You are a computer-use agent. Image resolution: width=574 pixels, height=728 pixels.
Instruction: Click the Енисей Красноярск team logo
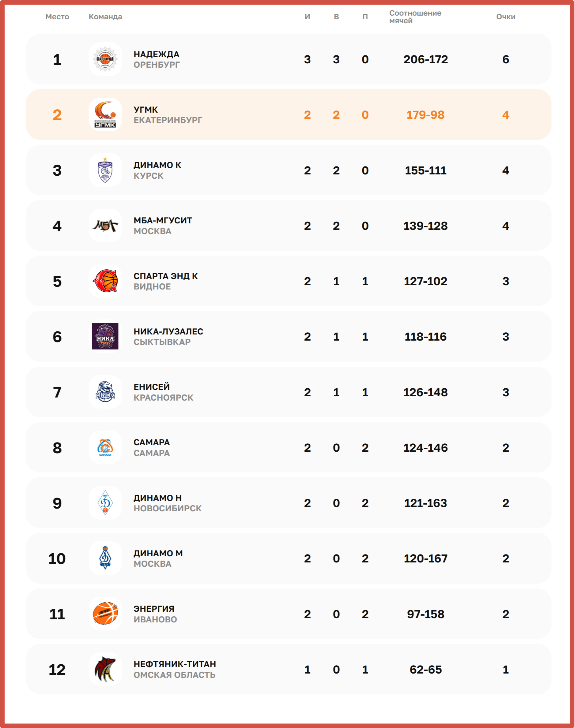point(105,392)
